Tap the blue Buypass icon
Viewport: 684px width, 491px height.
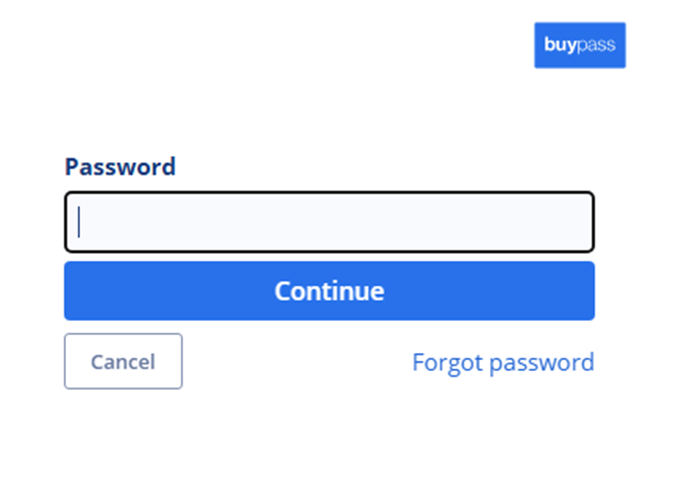[579, 45]
